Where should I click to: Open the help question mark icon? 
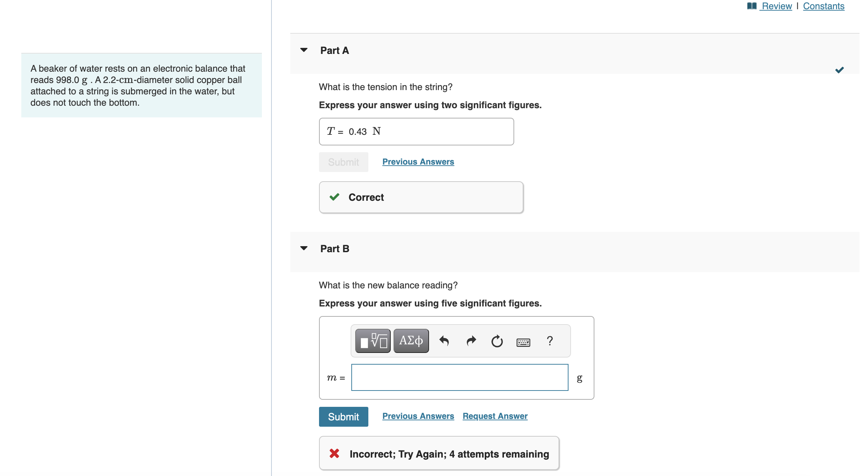(550, 341)
